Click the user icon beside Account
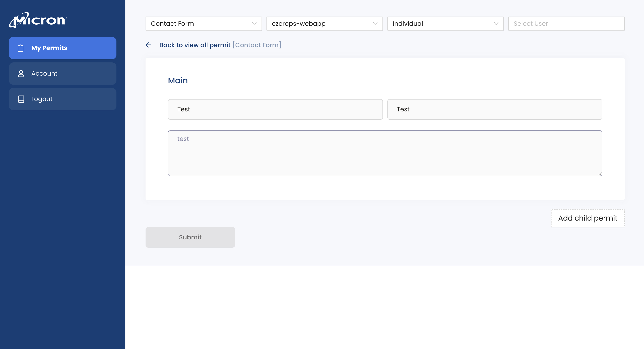The height and width of the screenshot is (349, 644). click(x=21, y=73)
